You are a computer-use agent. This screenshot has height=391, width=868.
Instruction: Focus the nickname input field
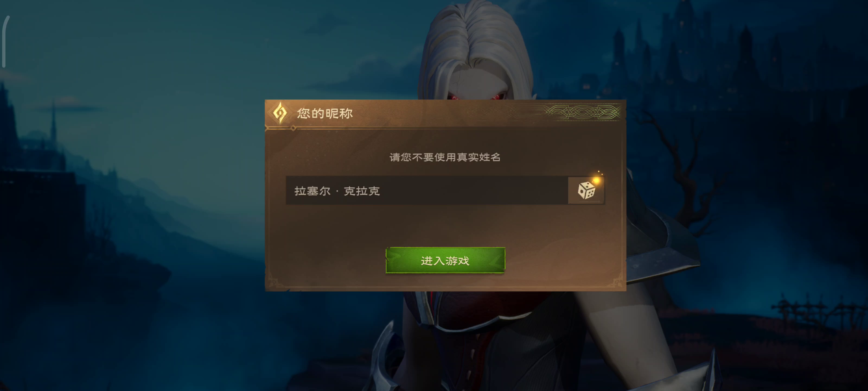coord(427,190)
